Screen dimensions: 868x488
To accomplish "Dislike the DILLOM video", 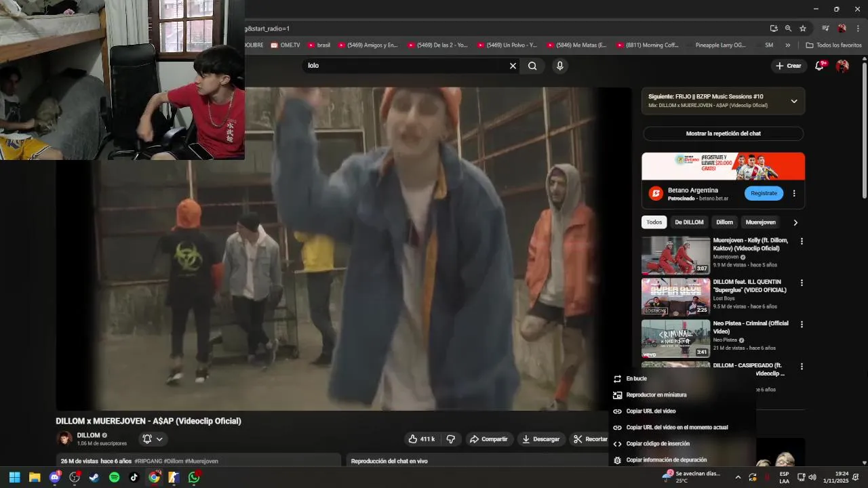I will (451, 439).
